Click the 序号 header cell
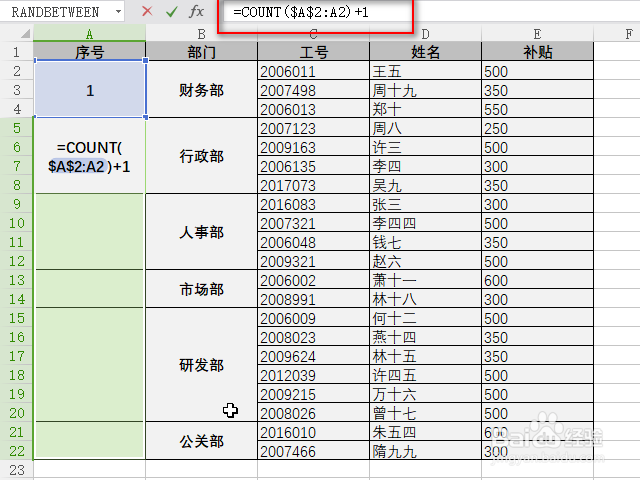640x480 pixels. (x=89, y=52)
